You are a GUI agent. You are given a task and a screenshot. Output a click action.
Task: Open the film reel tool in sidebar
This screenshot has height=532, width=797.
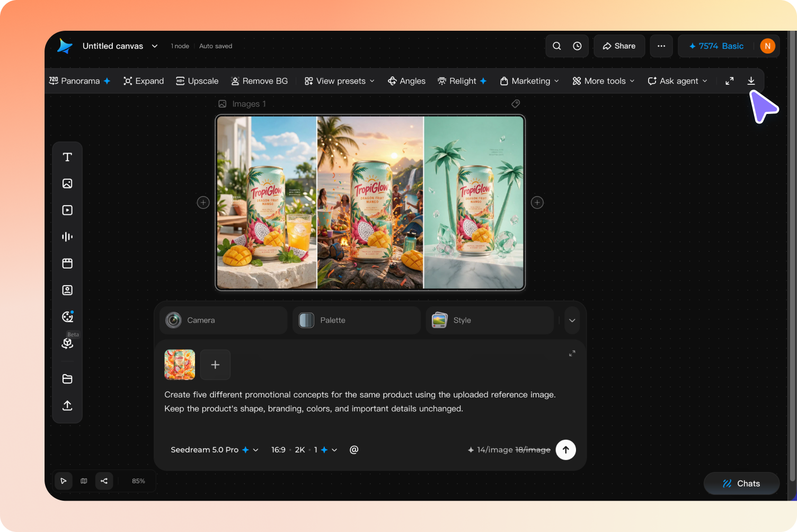[67, 317]
